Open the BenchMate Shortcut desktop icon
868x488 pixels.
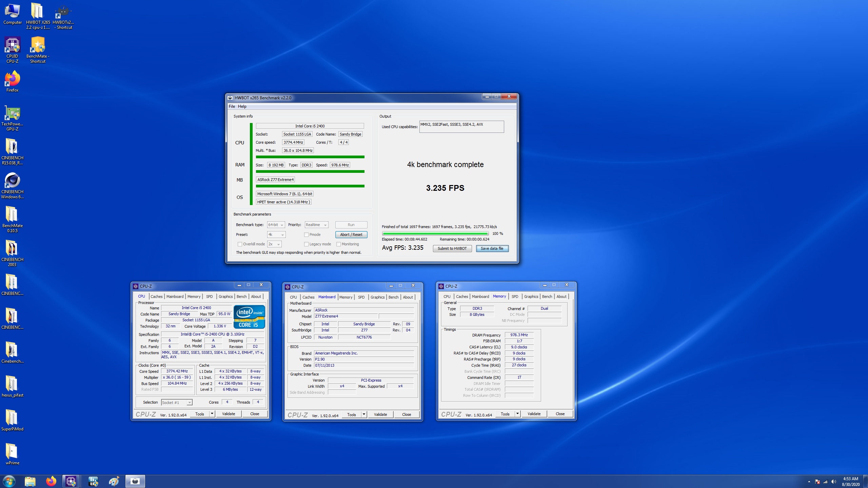tap(38, 50)
